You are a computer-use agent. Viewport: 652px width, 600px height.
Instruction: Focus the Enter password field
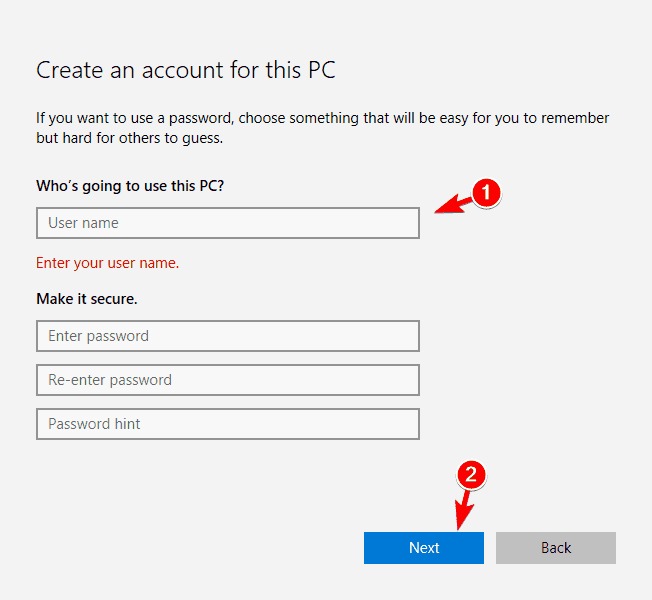click(227, 336)
